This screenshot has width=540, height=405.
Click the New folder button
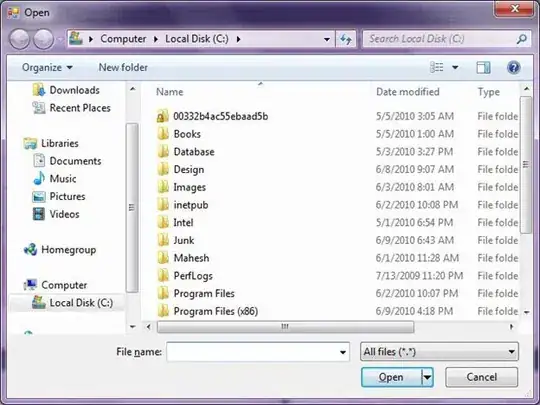tap(123, 68)
